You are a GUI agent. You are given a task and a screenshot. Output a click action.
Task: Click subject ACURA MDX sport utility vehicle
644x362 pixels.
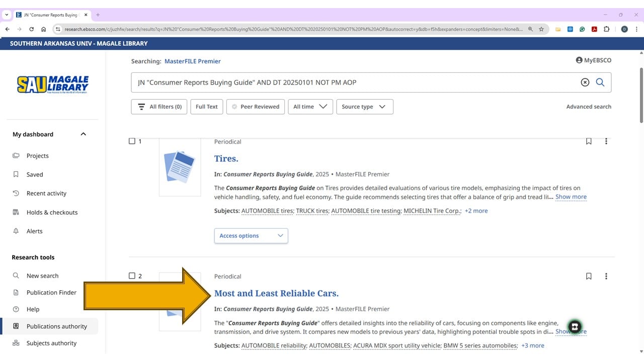(x=396, y=345)
